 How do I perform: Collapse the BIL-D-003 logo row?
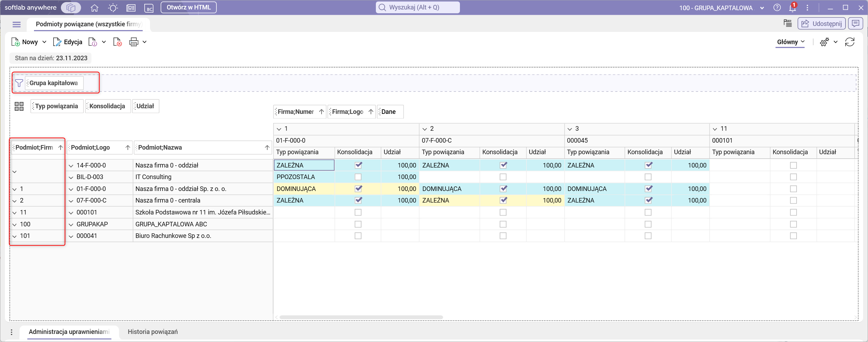pos(71,177)
